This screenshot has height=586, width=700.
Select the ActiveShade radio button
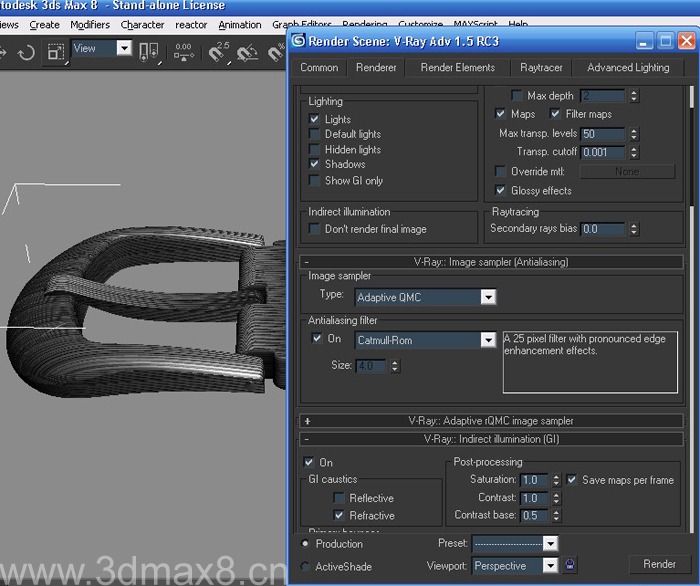(x=305, y=566)
